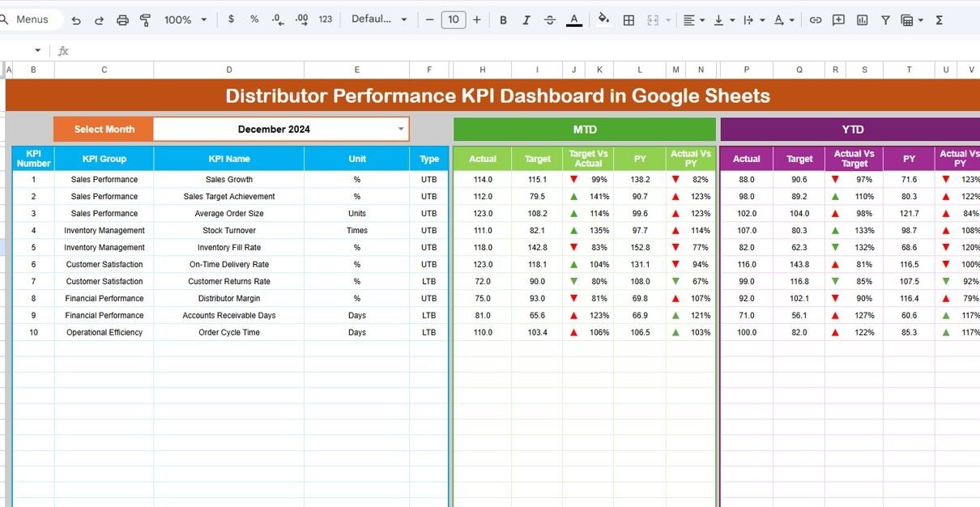Increase font size with the plus button
Image resolution: width=980 pixels, height=507 pixels.
(477, 19)
